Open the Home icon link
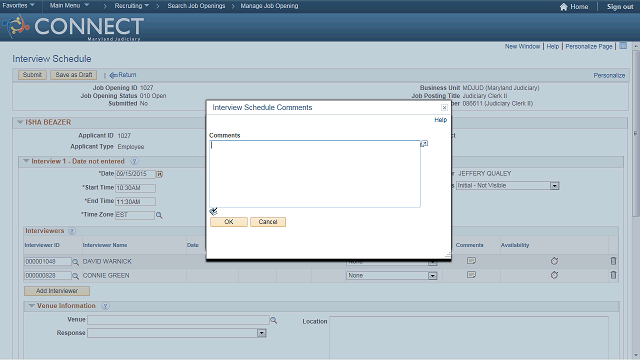This screenshot has height=360, width=640. click(x=574, y=7)
